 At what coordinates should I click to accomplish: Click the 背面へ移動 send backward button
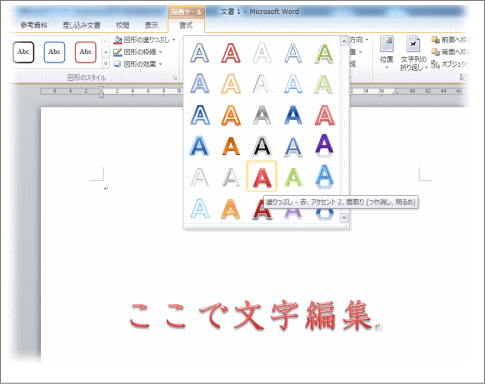[x=450, y=52]
